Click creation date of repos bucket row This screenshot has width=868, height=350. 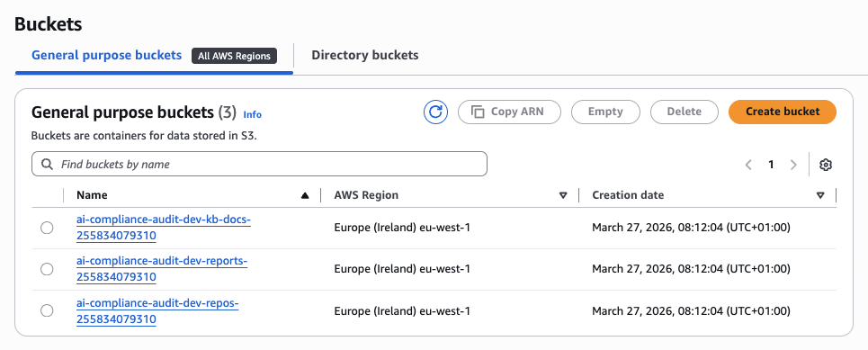pos(691,310)
